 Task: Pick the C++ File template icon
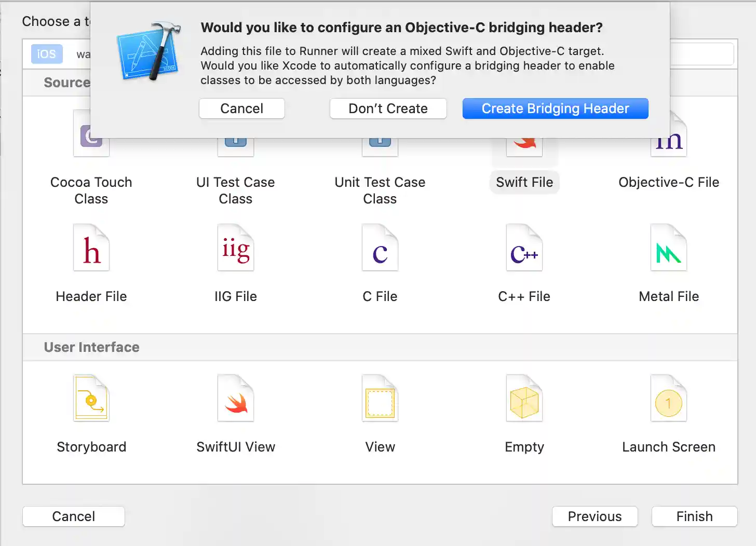(x=524, y=248)
